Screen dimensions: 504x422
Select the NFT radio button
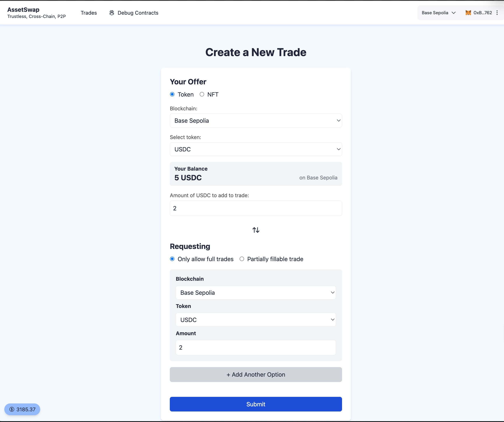(202, 94)
